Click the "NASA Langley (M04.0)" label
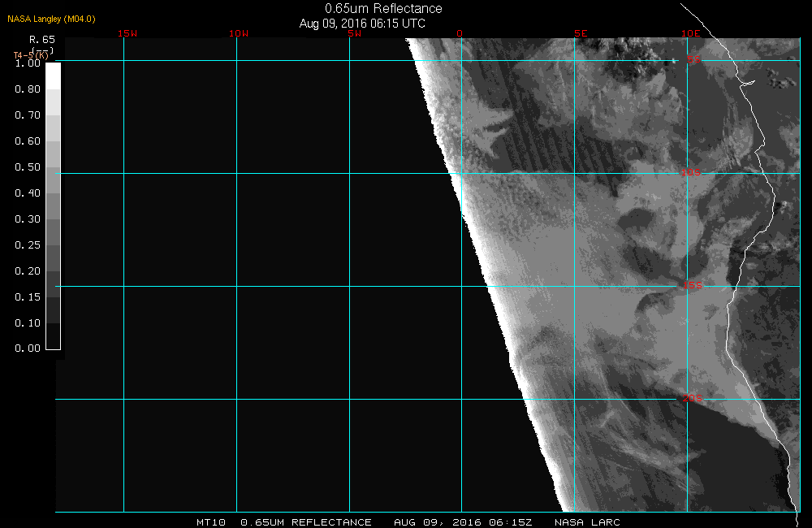The width and height of the screenshot is (812, 528). click(x=51, y=19)
